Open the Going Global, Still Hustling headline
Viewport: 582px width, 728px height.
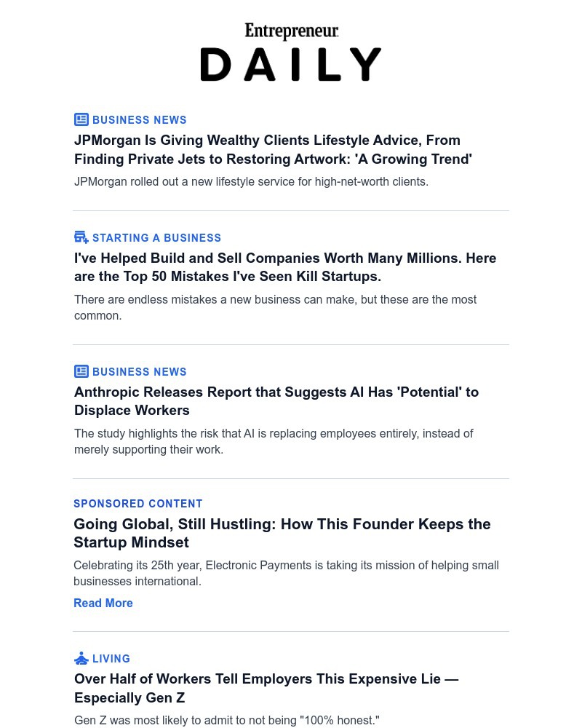point(282,533)
